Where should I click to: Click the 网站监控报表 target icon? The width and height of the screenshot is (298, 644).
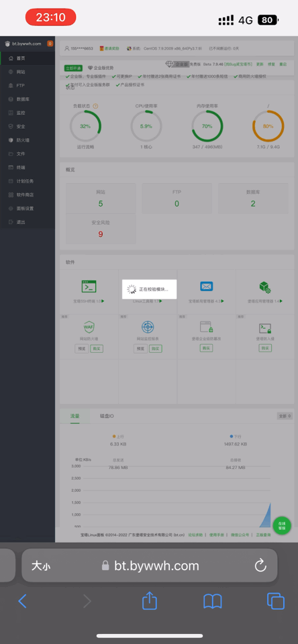[148, 327]
